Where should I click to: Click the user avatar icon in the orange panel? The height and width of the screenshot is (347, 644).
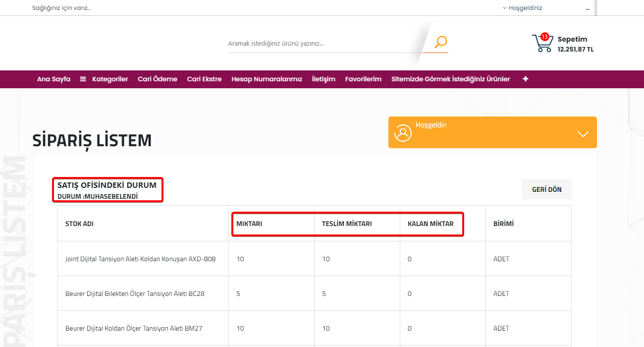pyautogui.click(x=403, y=133)
